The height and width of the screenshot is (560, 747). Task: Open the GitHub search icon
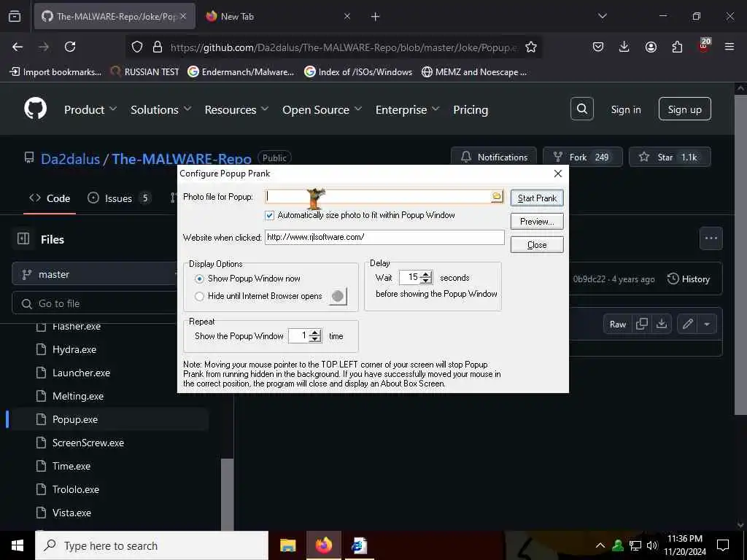[581, 109]
